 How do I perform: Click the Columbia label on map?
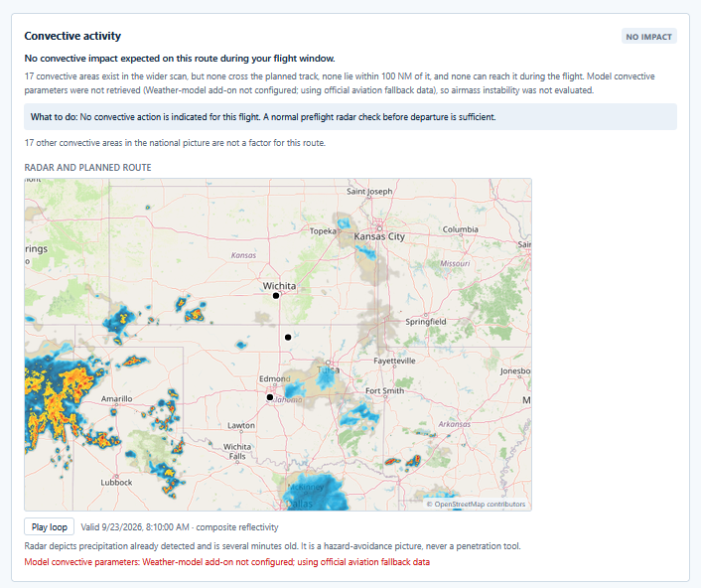pyautogui.click(x=461, y=229)
